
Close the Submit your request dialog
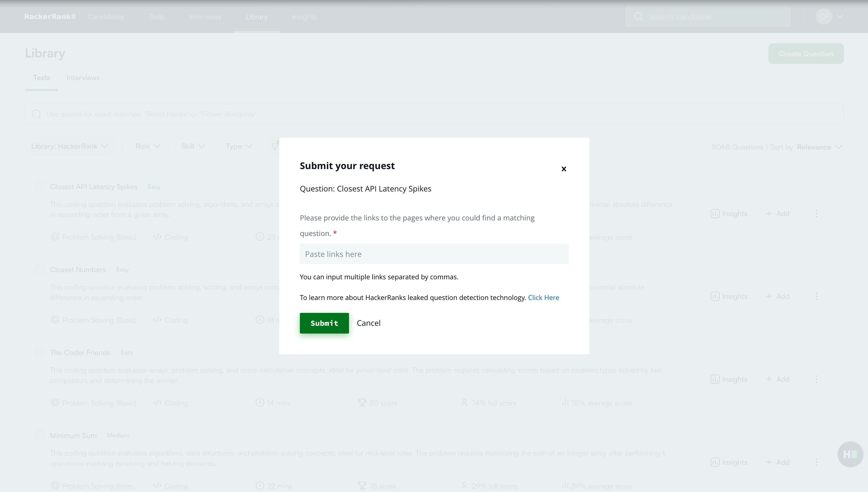564,169
